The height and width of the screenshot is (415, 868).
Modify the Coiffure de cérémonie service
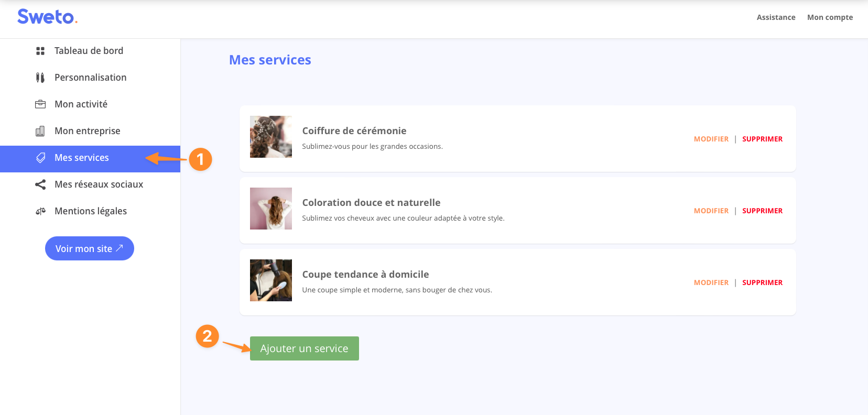point(711,139)
